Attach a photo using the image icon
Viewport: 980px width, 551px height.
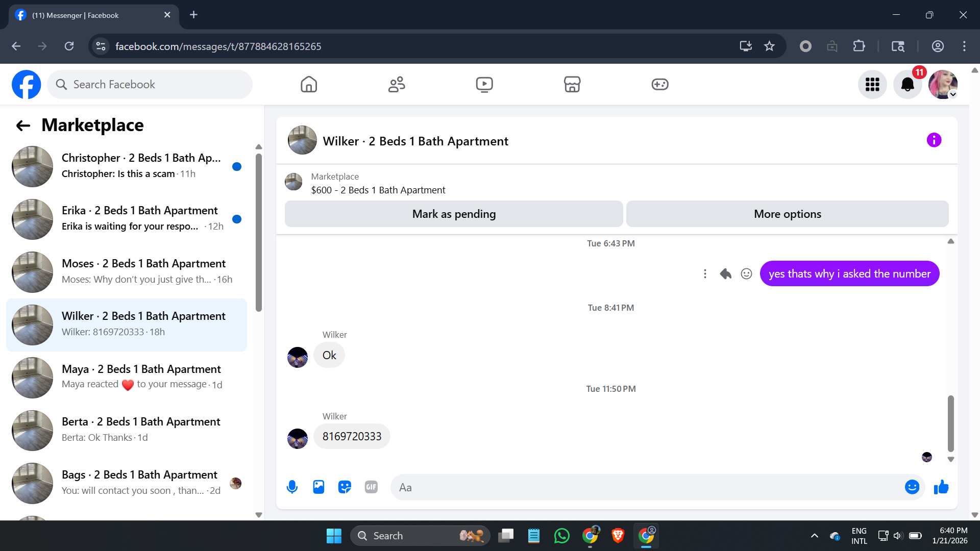[318, 487]
